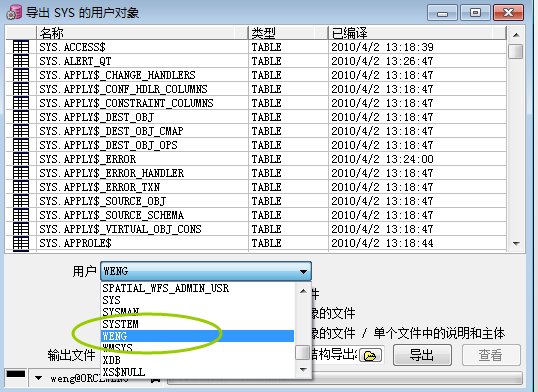Click the 查看 view button
This screenshot has height=392, width=538.
(491, 355)
